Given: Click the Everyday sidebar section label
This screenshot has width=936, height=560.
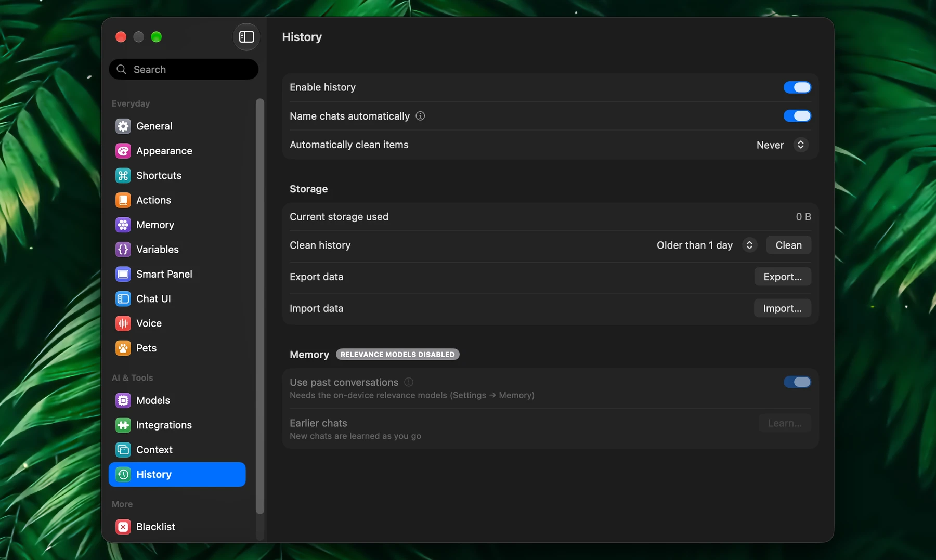Looking at the screenshot, I should 131,103.
